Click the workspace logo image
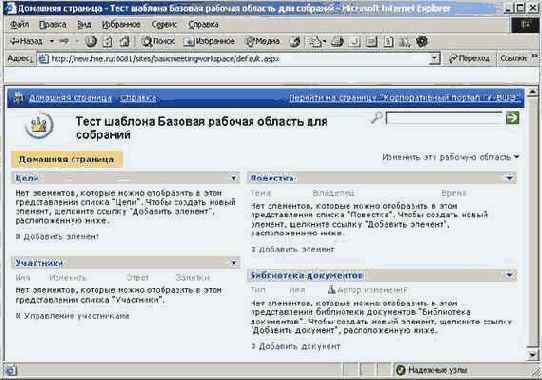Viewport: 542px width, 380px height. pyautogui.click(x=39, y=125)
